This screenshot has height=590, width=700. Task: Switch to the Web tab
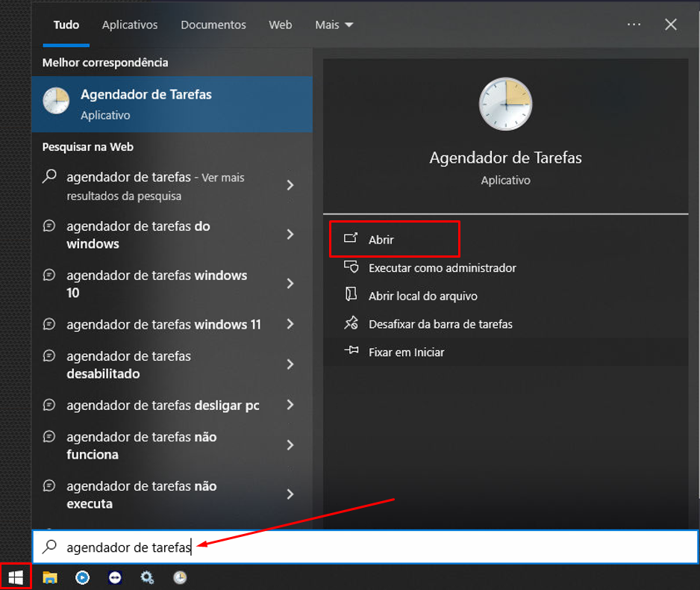coord(281,25)
